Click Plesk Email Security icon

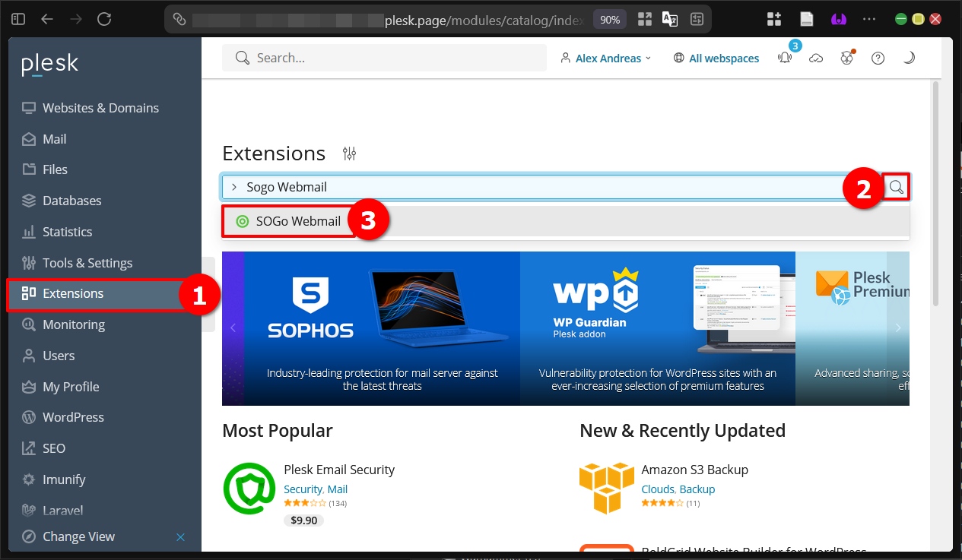click(249, 488)
